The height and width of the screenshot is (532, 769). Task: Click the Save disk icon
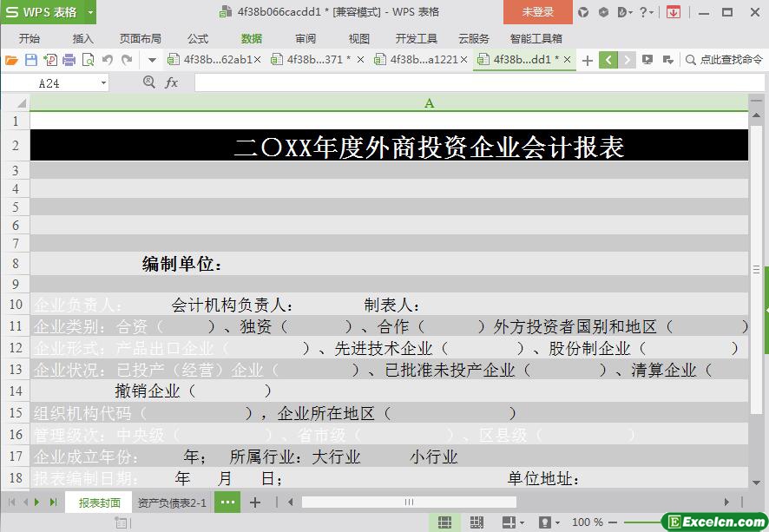coord(31,60)
